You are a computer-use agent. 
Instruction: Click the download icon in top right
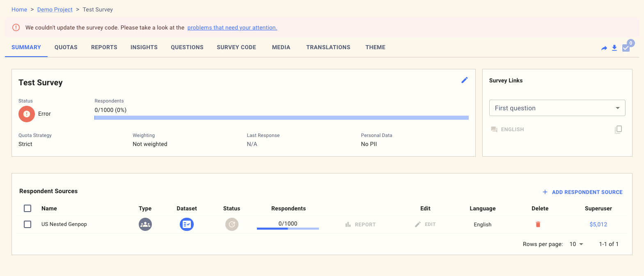coord(614,48)
